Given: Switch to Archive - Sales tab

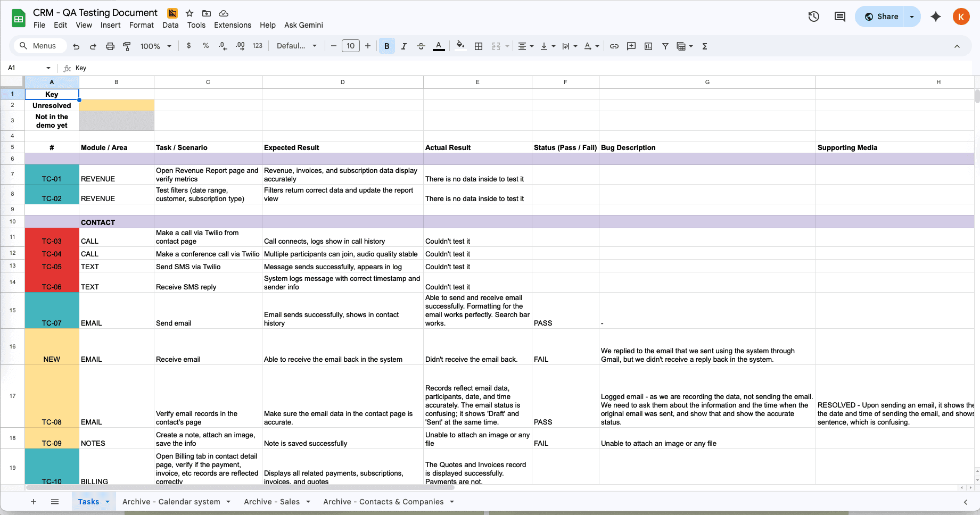Looking at the screenshot, I should 272,502.
